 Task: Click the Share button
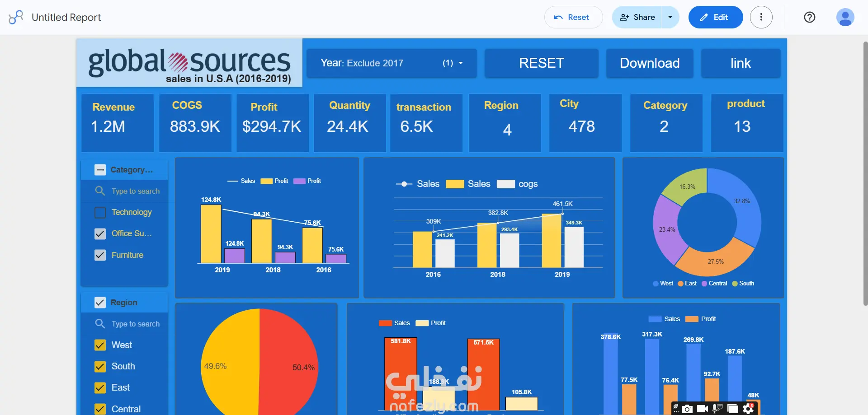pyautogui.click(x=637, y=17)
